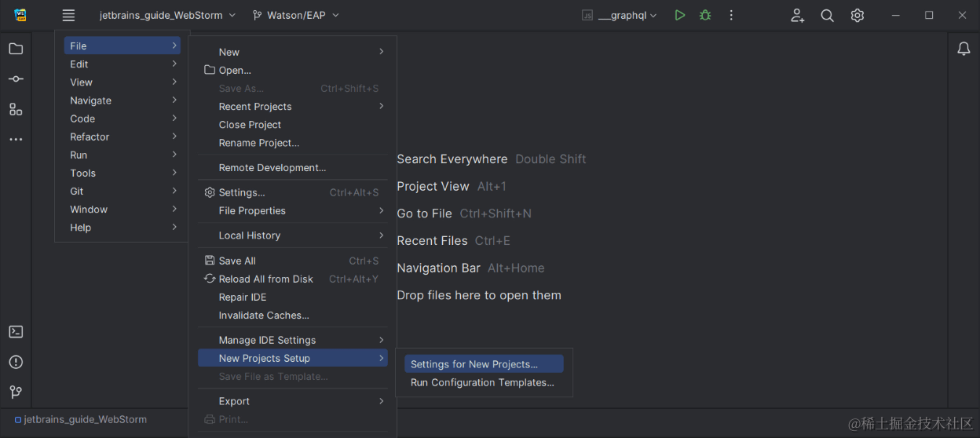Open the Refactor menu

(122, 137)
